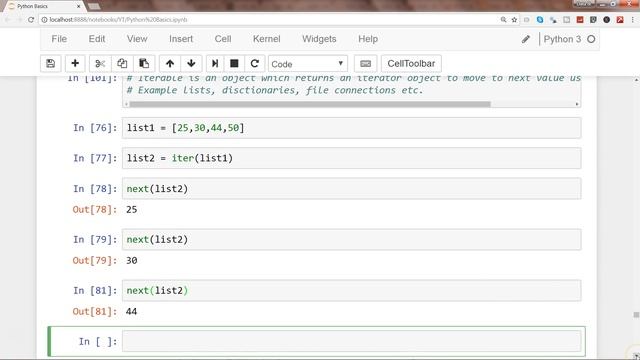640x360 pixels.
Task: Click the CellToolbar button
Action: (411, 64)
